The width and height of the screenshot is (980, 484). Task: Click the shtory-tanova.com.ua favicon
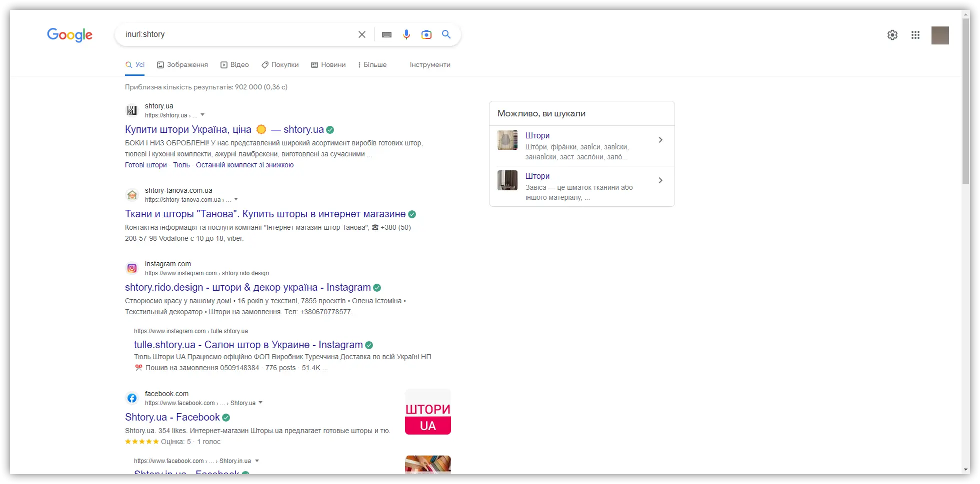pyautogui.click(x=132, y=195)
